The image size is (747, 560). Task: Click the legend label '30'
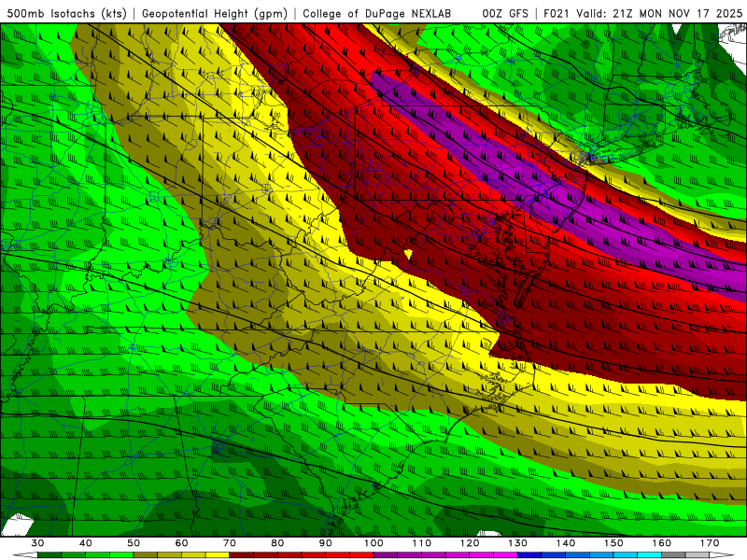[37, 543]
